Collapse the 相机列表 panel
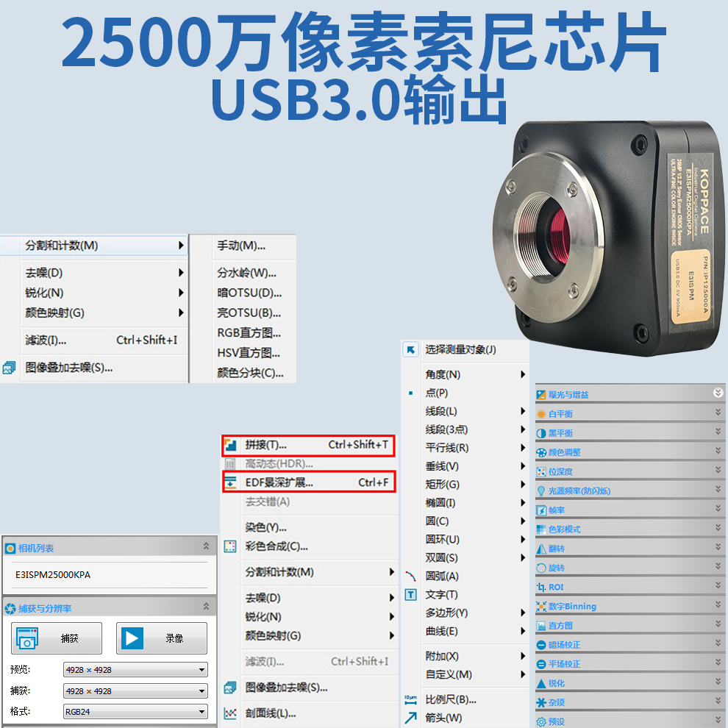 [206, 547]
